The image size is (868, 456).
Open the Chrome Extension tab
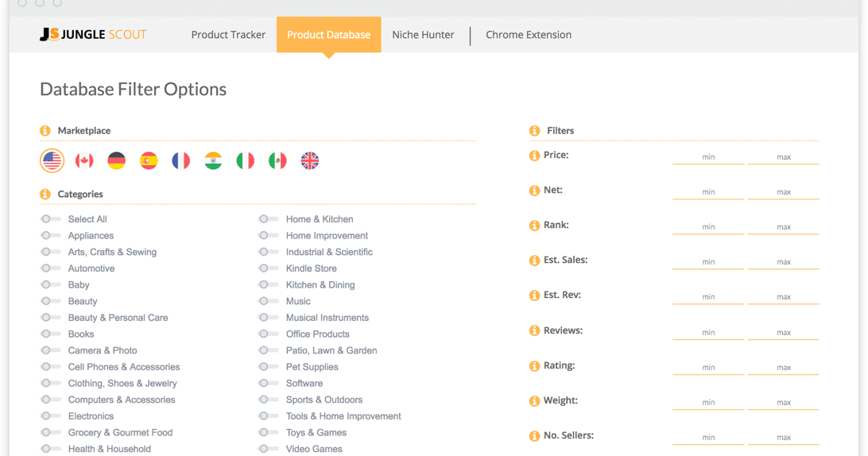pos(529,34)
